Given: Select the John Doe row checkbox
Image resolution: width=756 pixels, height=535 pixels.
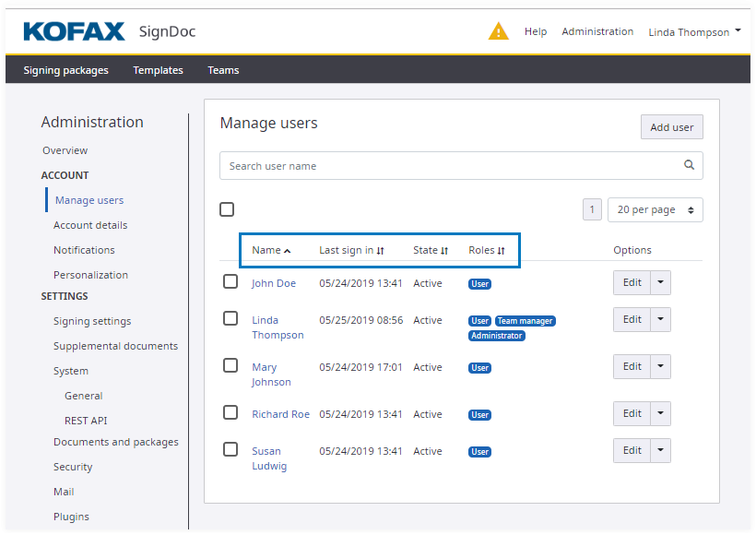Looking at the screenshot, I should pos(230,281).
